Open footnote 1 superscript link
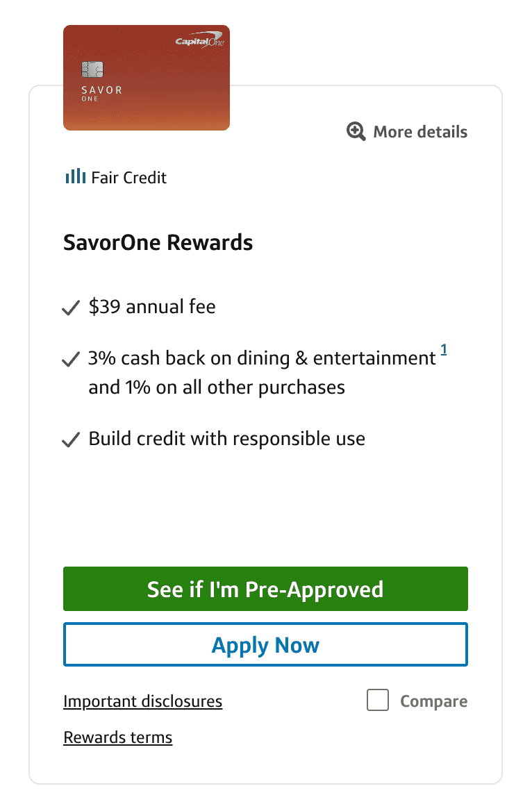This screenshot has height=811, width=532. click(444, 353)
